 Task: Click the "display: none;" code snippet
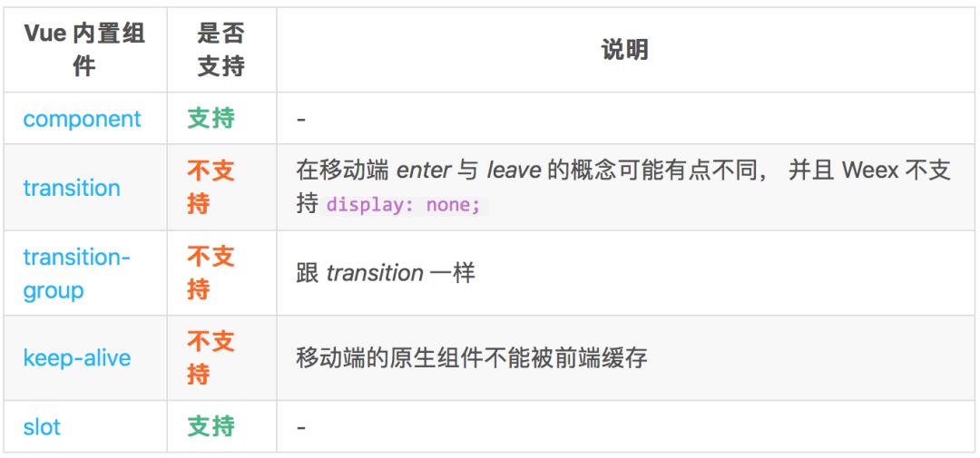pos(404,205)
